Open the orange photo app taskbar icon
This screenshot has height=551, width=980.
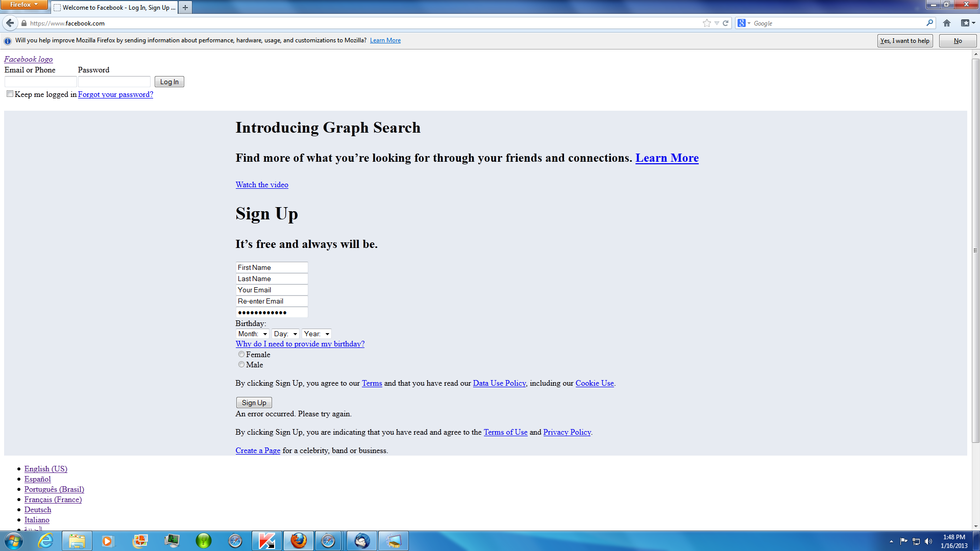[139, 541]
